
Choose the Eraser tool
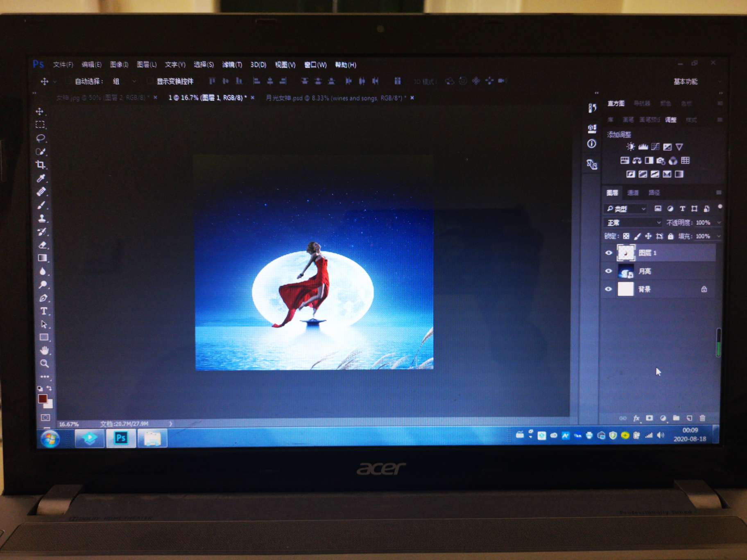click(x=43, y=245)
